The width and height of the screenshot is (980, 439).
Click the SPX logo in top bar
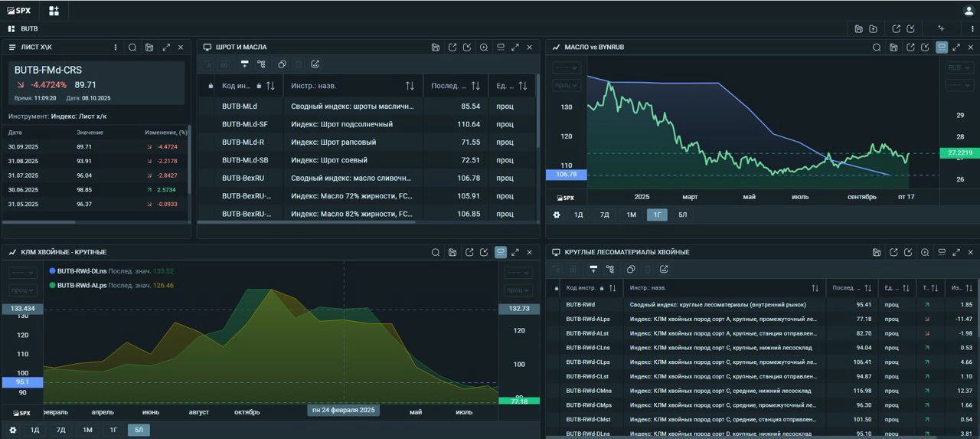[18, 11]
